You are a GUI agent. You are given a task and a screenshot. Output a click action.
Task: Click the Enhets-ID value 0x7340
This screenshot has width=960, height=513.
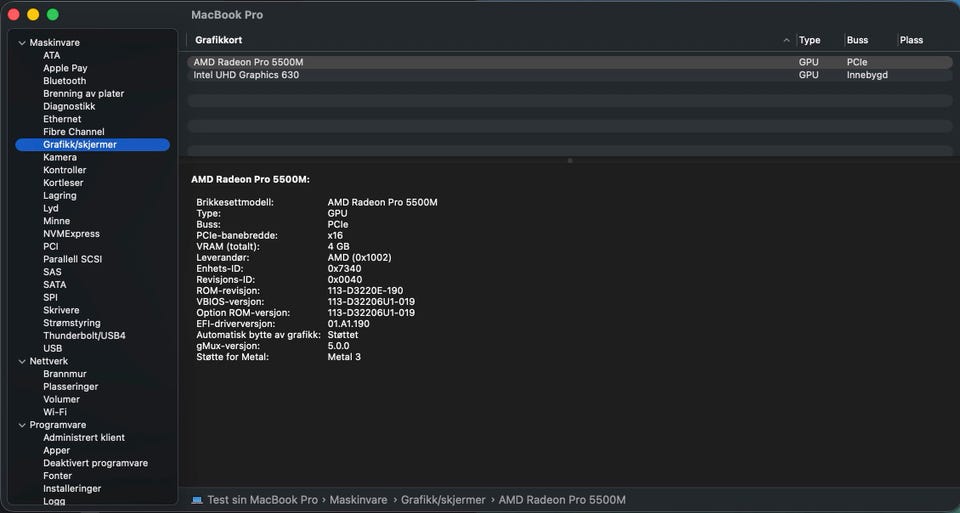344,269
